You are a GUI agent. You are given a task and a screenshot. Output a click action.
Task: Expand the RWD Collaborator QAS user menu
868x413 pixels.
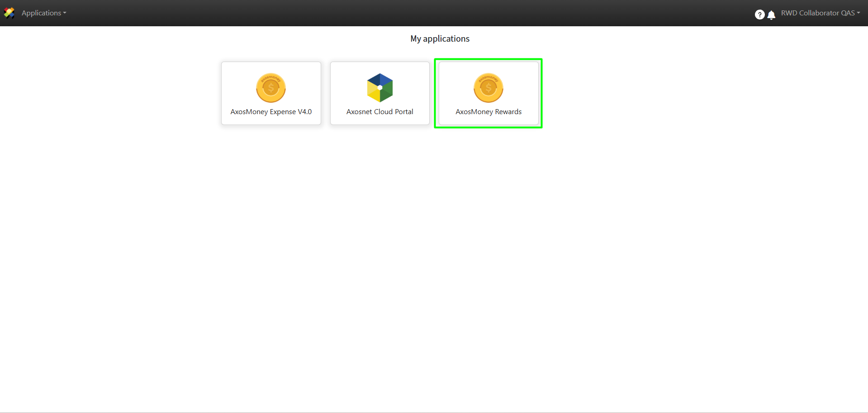tap(820, 13)
